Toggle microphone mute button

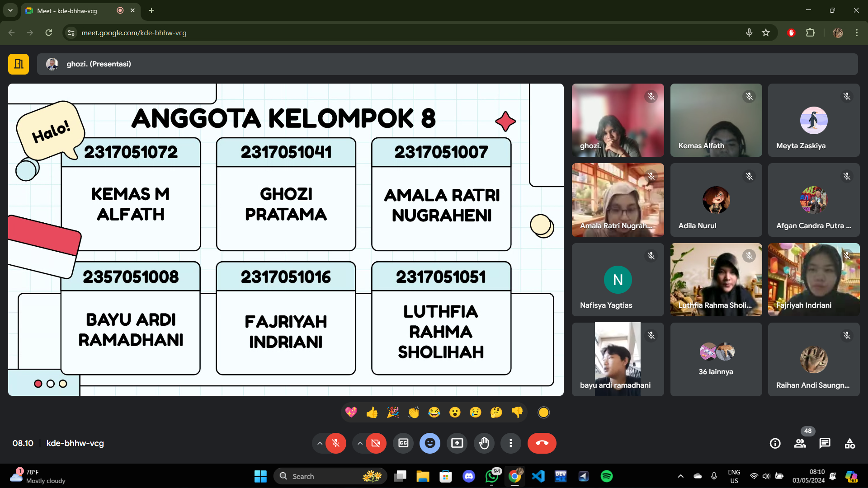tap(335, 443)
